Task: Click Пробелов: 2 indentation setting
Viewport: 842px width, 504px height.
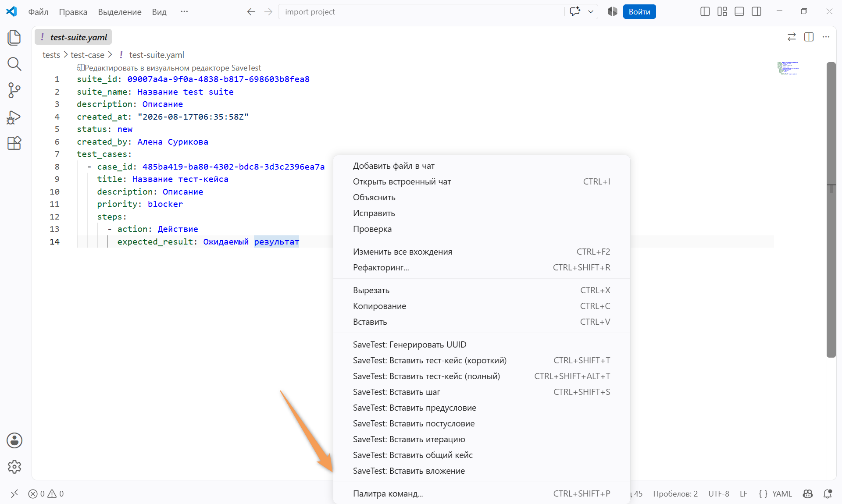Action: point(675,494)
